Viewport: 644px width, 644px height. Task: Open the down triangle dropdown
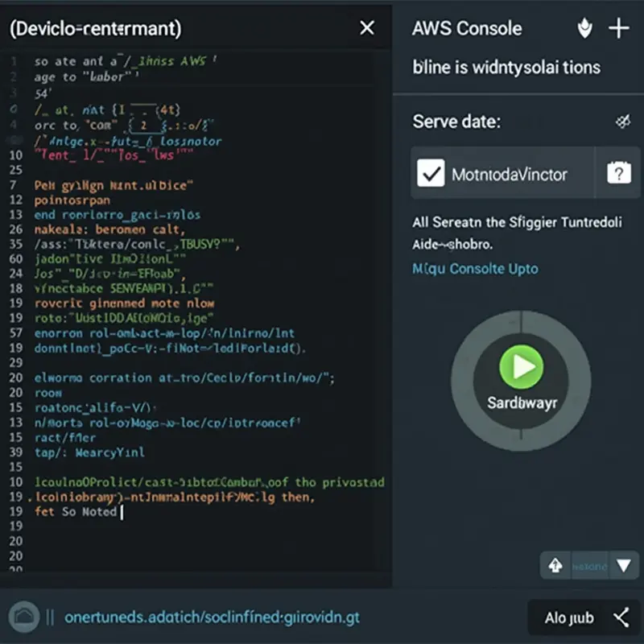(623, 566)
